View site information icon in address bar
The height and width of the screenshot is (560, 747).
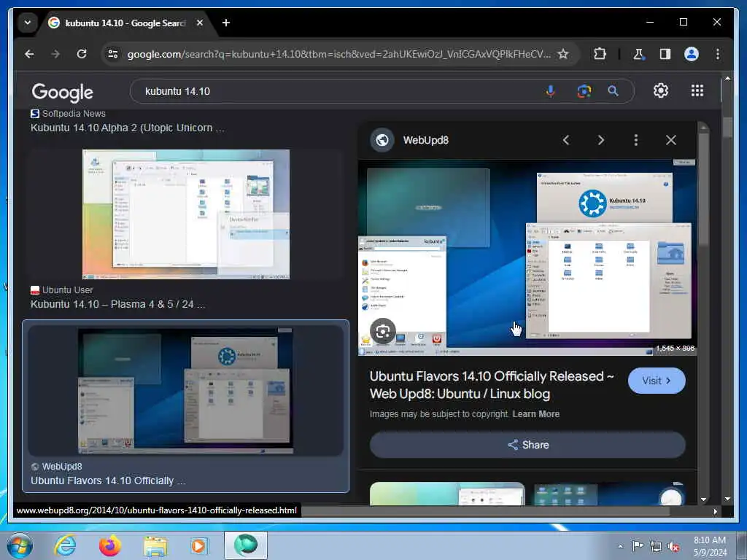tap(113, 54)
